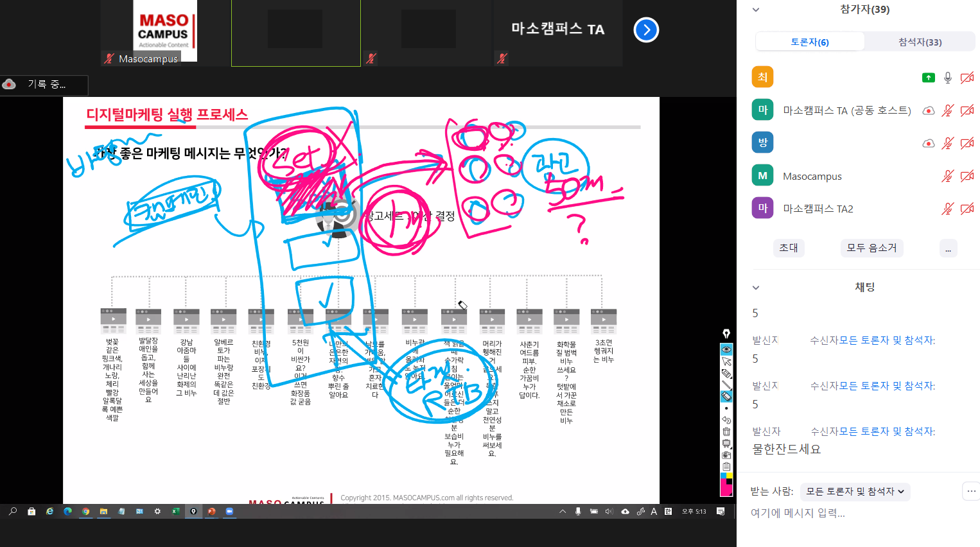Image resolution: width=980 pixels, height=547 pixels.
Task: Toggle microphone for the first participant 최
Action: [x=948, y=78]
